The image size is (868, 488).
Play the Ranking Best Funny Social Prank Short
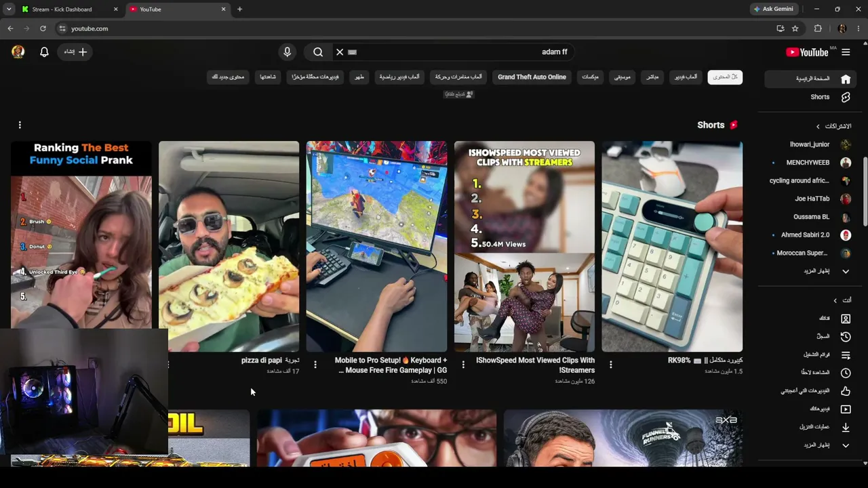[x=81, y=235]
